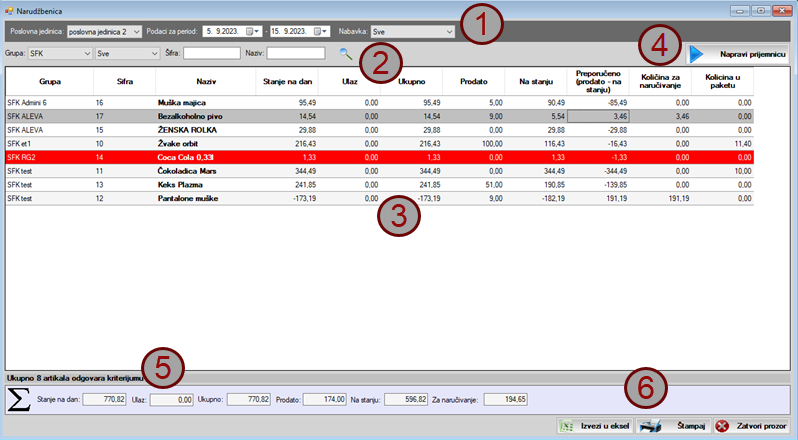This screenshot has height=440, width=798.
Task: Sort by the Naziv column header
Action: tap(206, 81)
